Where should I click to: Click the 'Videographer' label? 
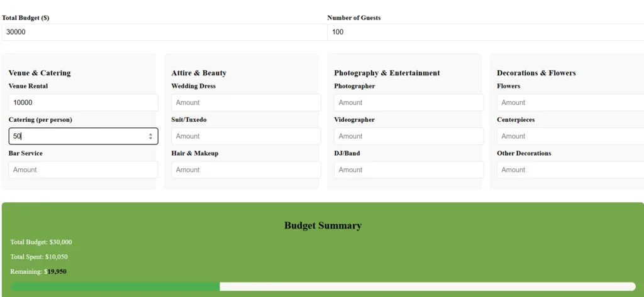(355, 120)
